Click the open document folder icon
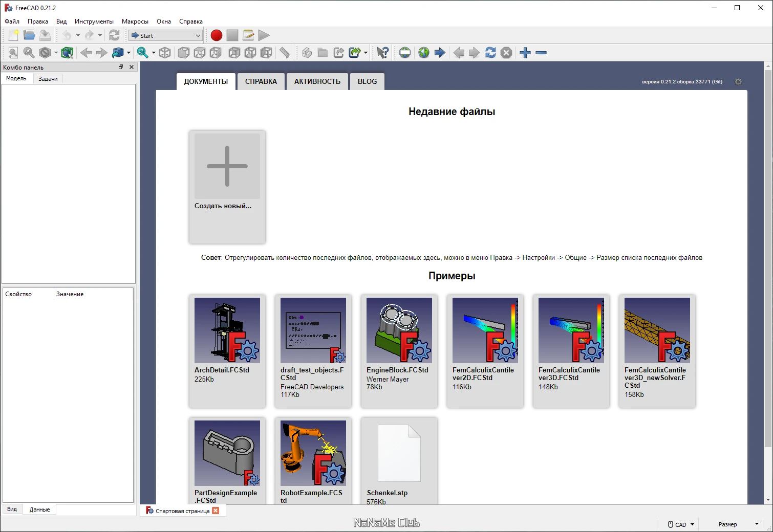This screenshot has width=773, height=532. [29, 35]
